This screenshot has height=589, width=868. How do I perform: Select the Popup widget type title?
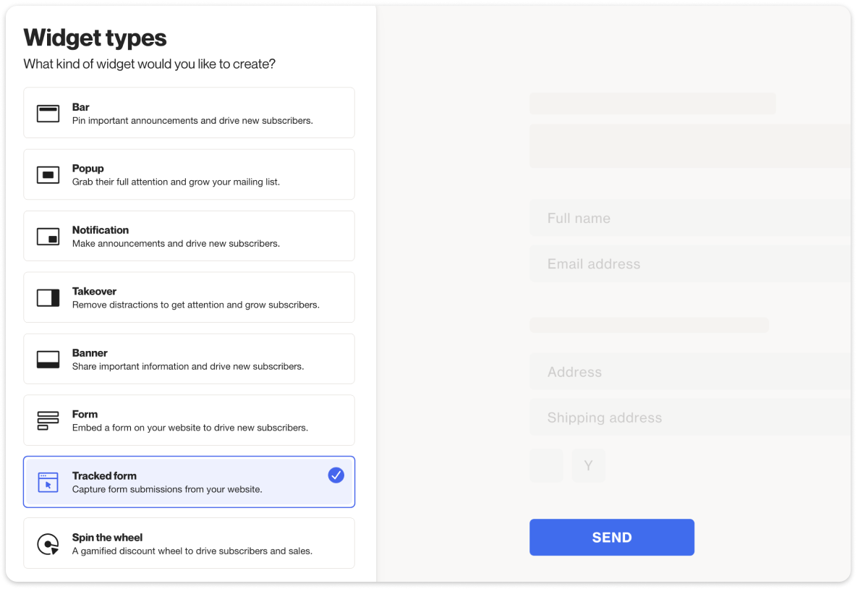point(88,169)
